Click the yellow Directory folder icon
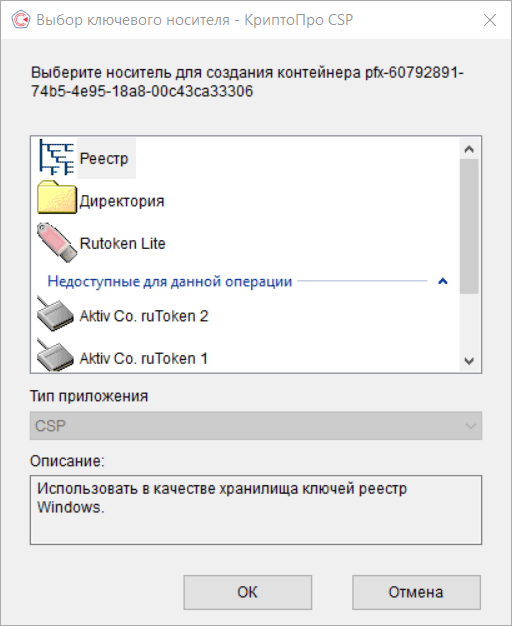This screenshot has width=512, height=626. [57, 197]
